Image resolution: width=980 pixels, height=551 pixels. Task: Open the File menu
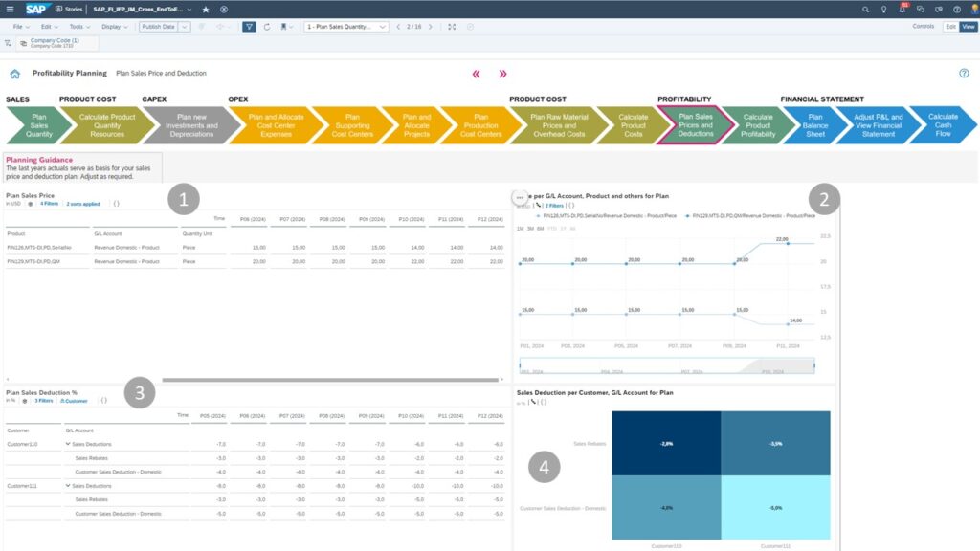tap(21, 27)
